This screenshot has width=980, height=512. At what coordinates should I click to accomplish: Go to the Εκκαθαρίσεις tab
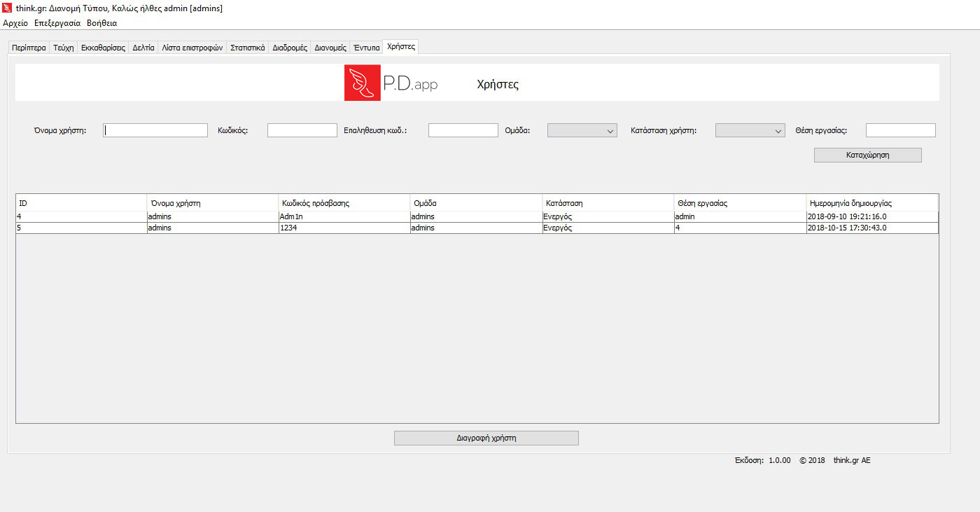tap(103, 48)
